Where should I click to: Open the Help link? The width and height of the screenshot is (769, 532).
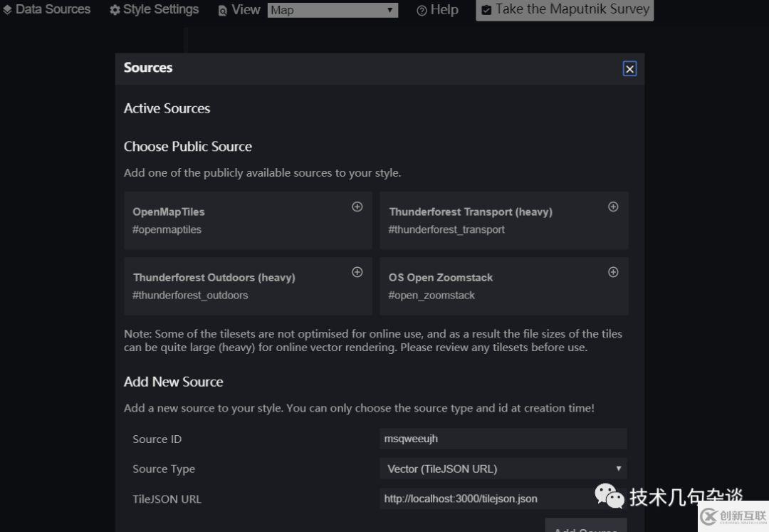[437, 10]
